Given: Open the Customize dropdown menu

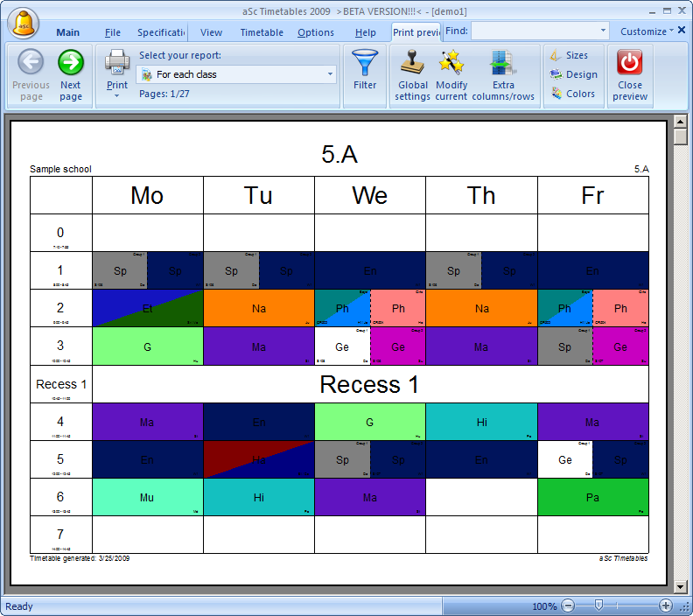Looking at the screenshot, I should tap(647, 31).
